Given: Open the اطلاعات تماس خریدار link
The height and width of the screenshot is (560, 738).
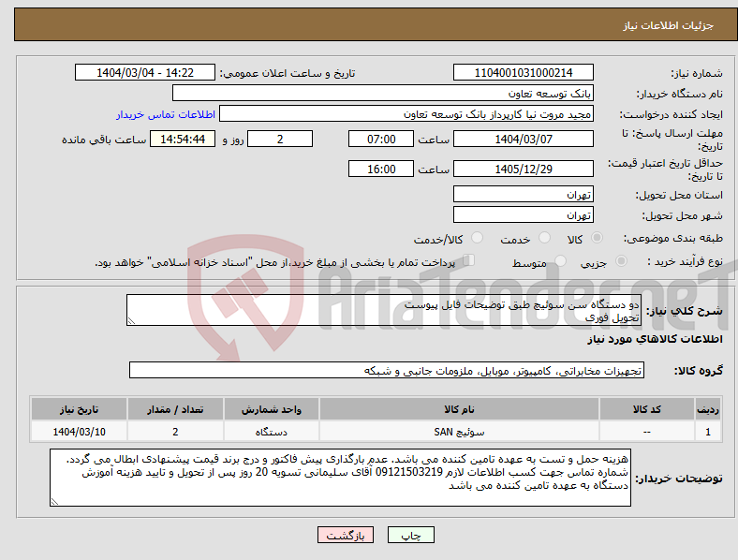Looking at the screenshot, I should pos(166,114).
